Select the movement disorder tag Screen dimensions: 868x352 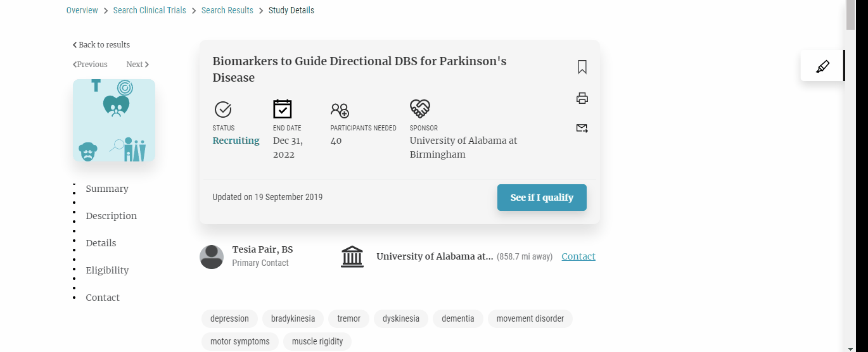[x=530, y=318]
